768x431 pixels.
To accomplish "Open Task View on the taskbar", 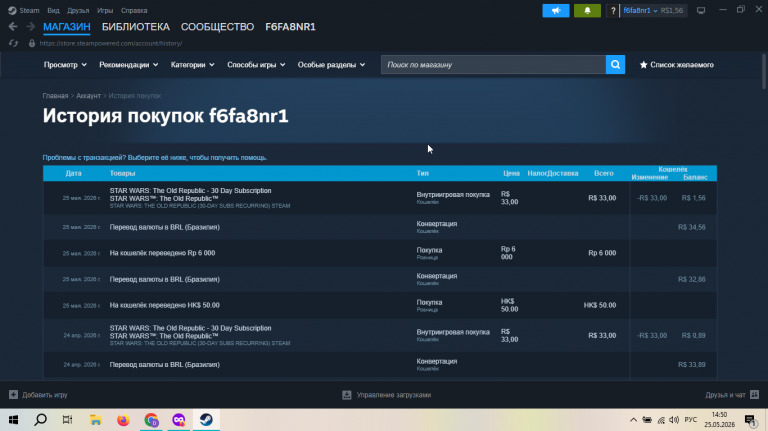I will tap(68, 420).
